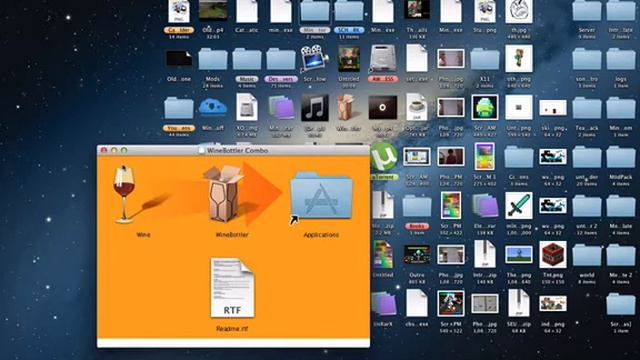
Task: Select the red-labeled Books folder
Action: 417,207
